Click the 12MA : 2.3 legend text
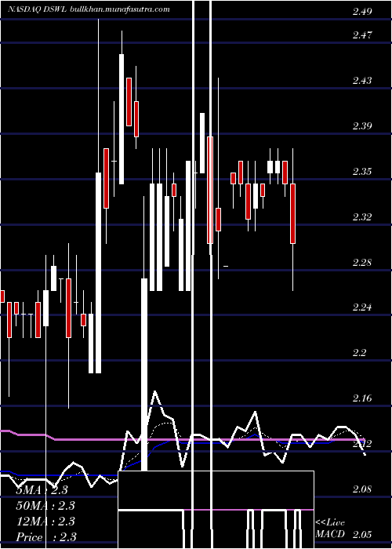This screenshot has height=549, width=392. [45, 522]
